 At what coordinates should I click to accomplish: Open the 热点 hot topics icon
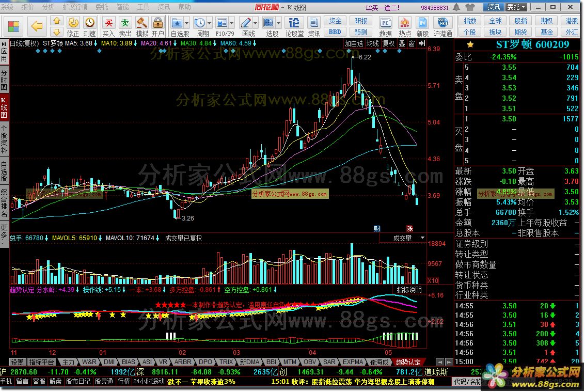point(405,26)
